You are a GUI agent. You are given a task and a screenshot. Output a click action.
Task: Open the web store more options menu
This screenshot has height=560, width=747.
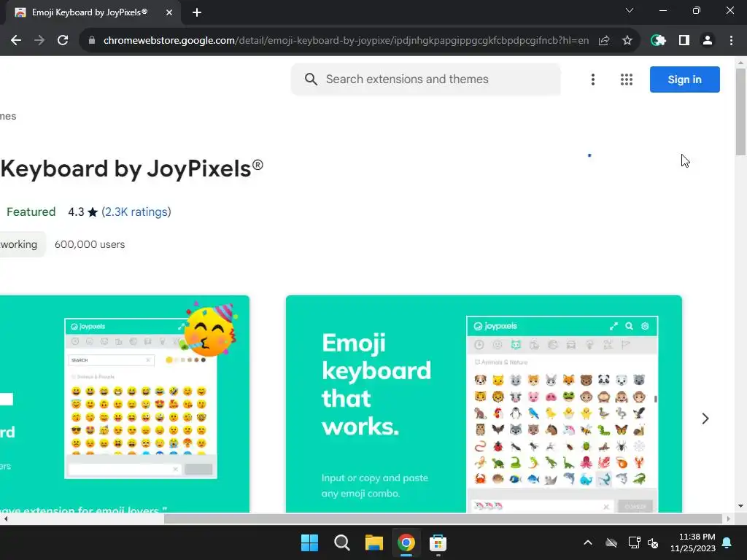(592, 79)
